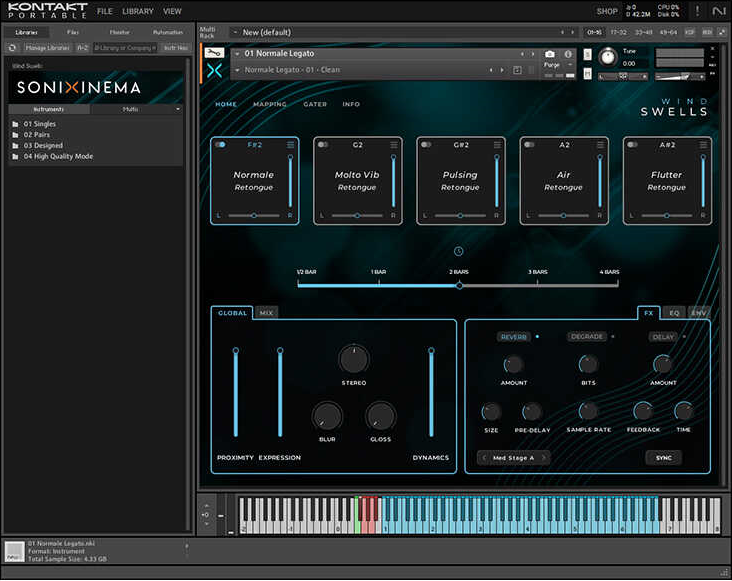Toggle the Reverb effect on/off dot
Viewport: 732px width, 581px height.
537,336
